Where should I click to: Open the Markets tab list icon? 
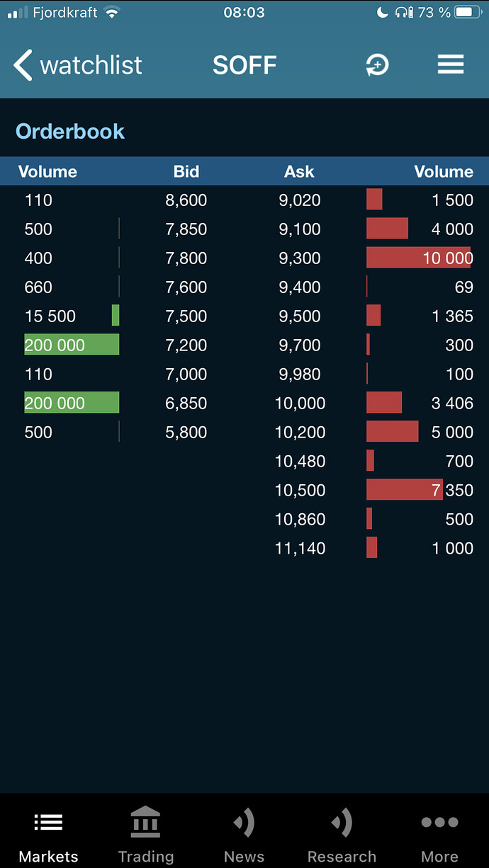pos(48,823)
